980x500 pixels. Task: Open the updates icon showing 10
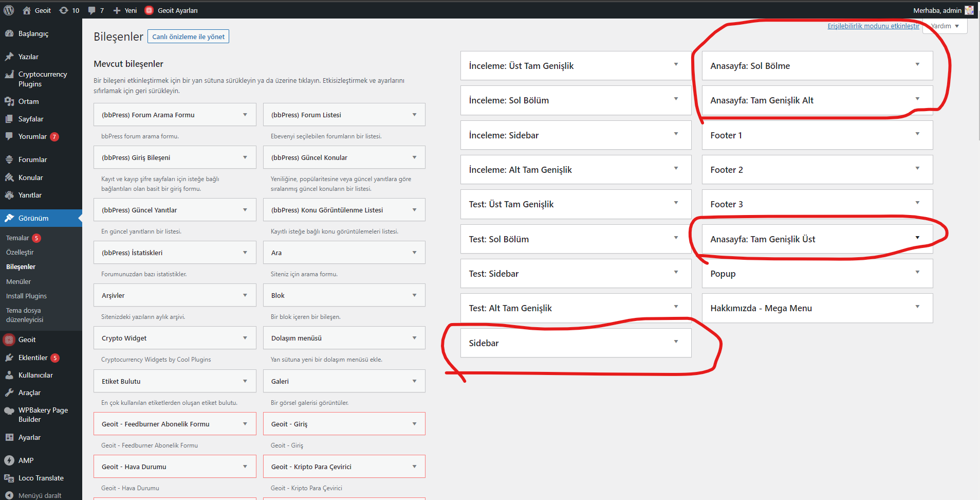tap(64, 10)
